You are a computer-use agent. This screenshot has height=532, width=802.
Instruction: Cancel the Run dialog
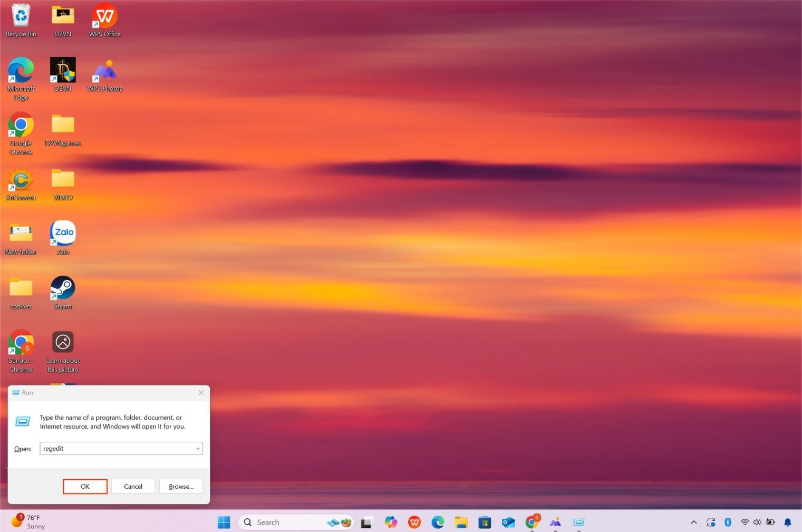(x=132, y=486)
